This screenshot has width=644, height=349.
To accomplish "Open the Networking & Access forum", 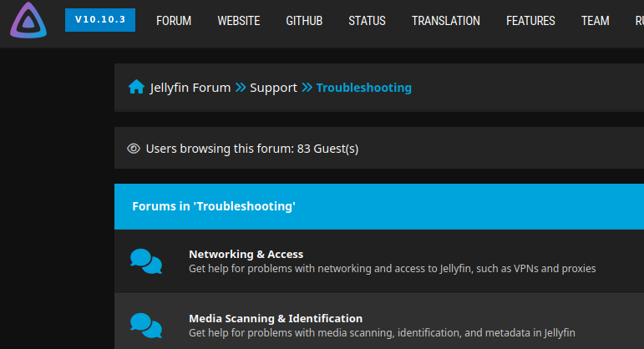I will tap(246, 254).
